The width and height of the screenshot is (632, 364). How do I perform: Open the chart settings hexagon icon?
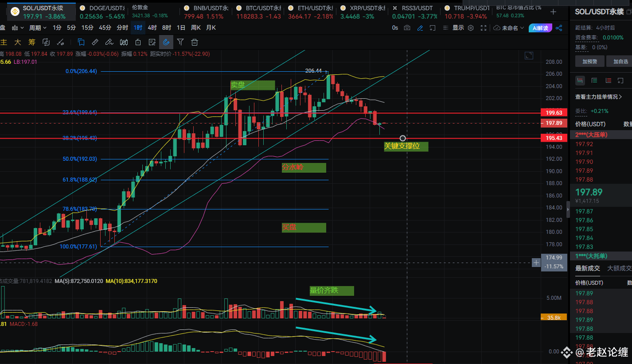[471, 28]
